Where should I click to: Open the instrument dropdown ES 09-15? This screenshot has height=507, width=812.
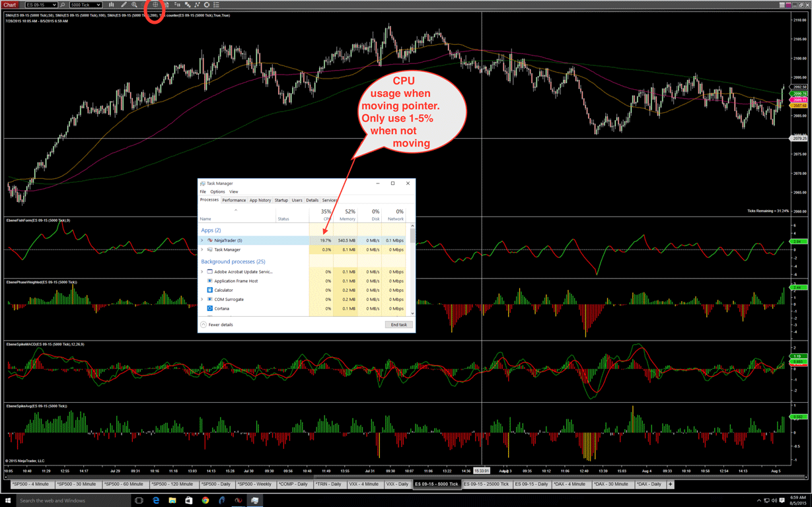coord(41,5)
